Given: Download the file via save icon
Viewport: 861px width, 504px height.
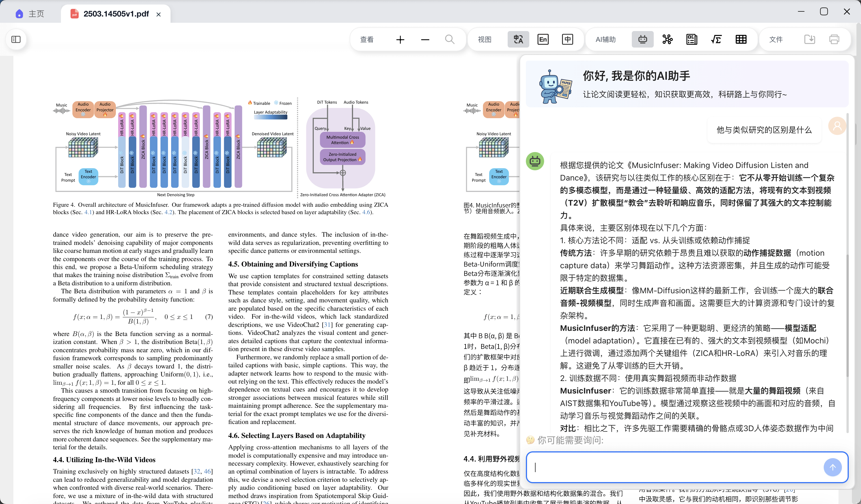Looking at the screenshot, I should 809,40.
